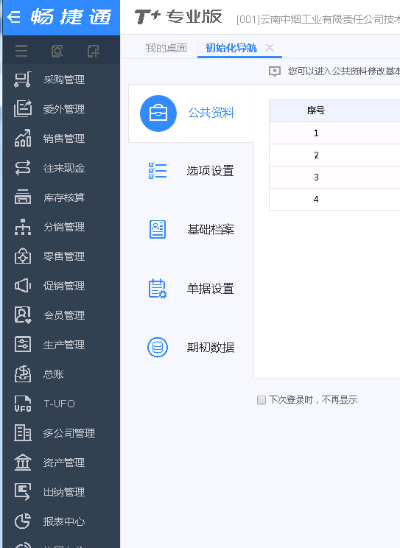Viewport: 400px width, 548px height.
Task: Select 选项设置 step label
Action: click(x=210, y=171)
